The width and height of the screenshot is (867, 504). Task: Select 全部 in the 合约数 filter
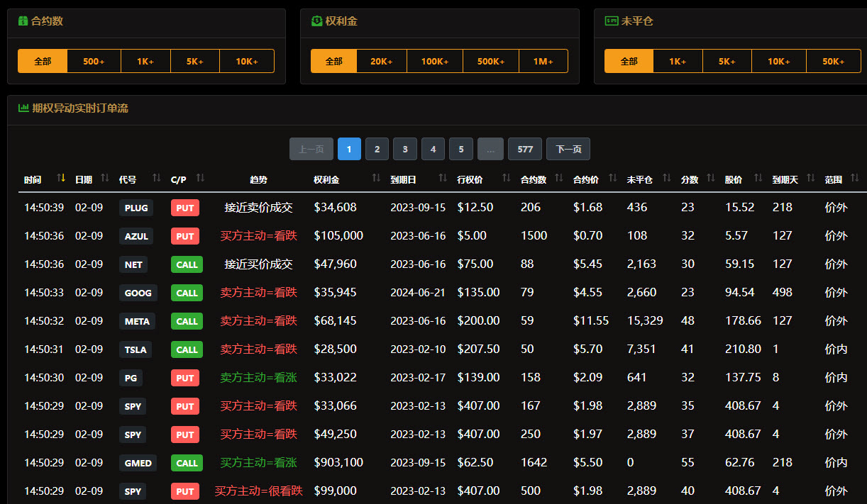pyautogui.click(x=43, y=61)
